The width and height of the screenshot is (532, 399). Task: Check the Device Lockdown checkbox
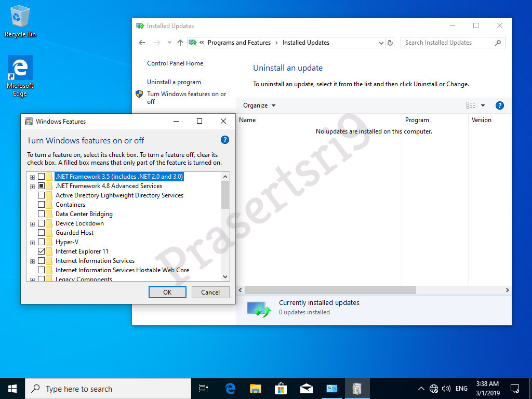click(x=41, y=223)
